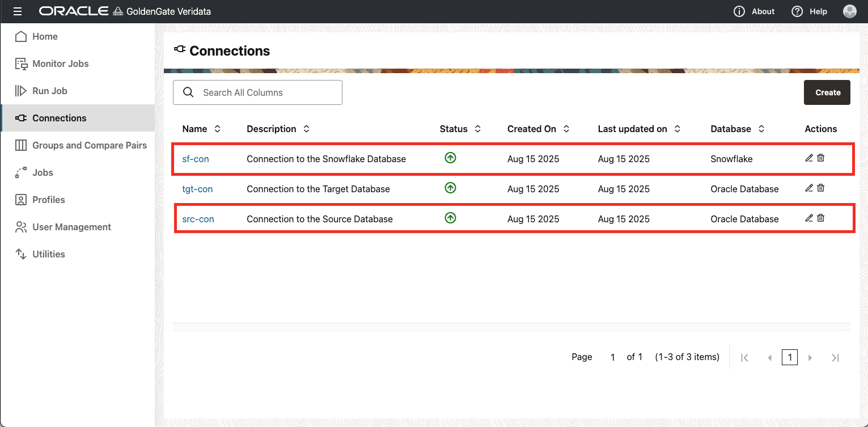The width and height of the screenshot is (868, 427).
Task: Click the page number input field
Action: (x=612, y=357)
